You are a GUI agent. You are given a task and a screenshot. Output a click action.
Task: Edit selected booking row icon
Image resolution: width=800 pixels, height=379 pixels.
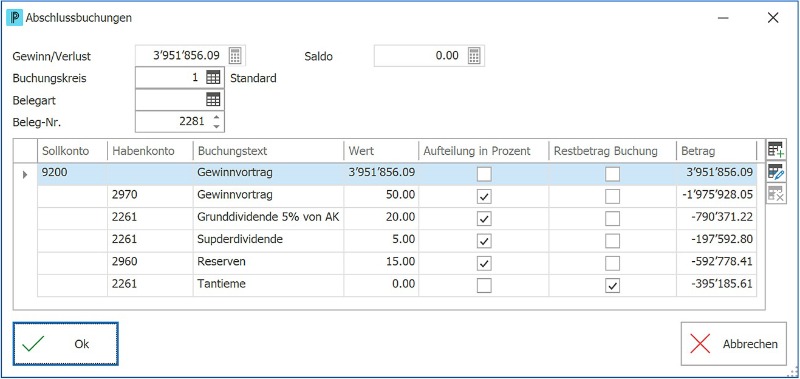(776, 172)
